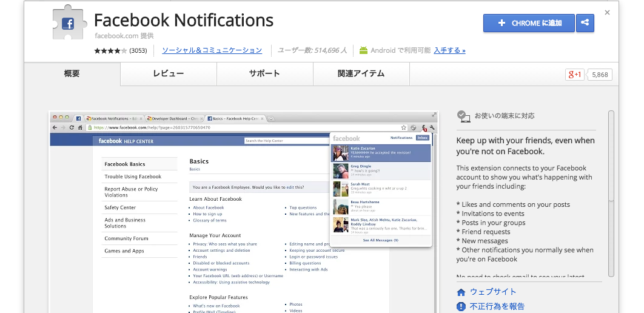Image resolution: width=644 pixels, height=313 pixels.
Task: Select Facebook Basics in the help sidebar
Action: (124, 164)
